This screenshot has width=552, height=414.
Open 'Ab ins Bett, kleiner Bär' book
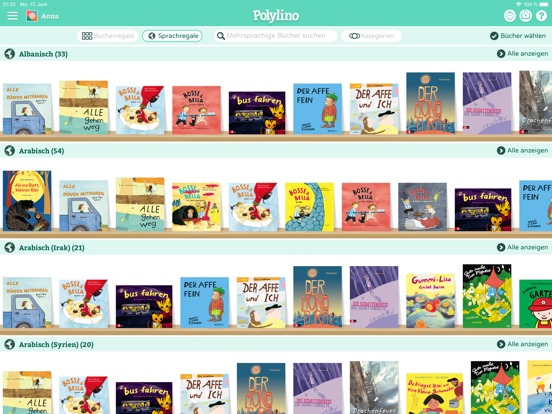(27, 201)
